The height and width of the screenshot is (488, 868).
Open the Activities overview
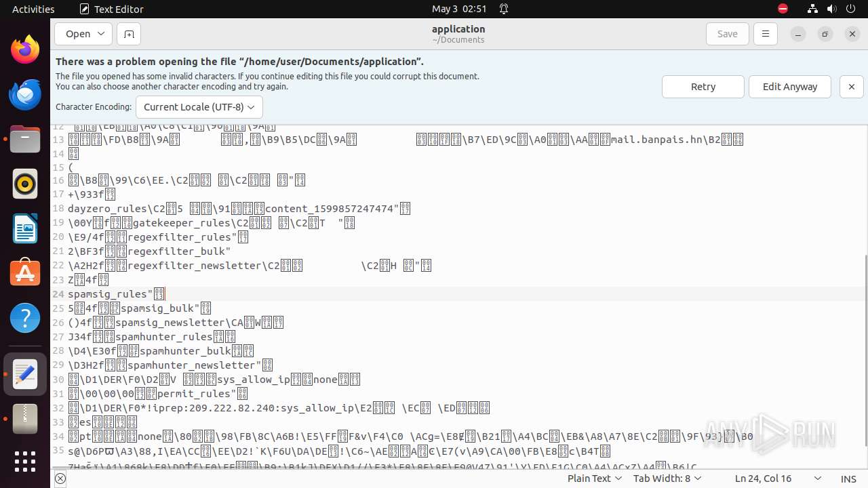pyautogui.click(x=33, y=9)
